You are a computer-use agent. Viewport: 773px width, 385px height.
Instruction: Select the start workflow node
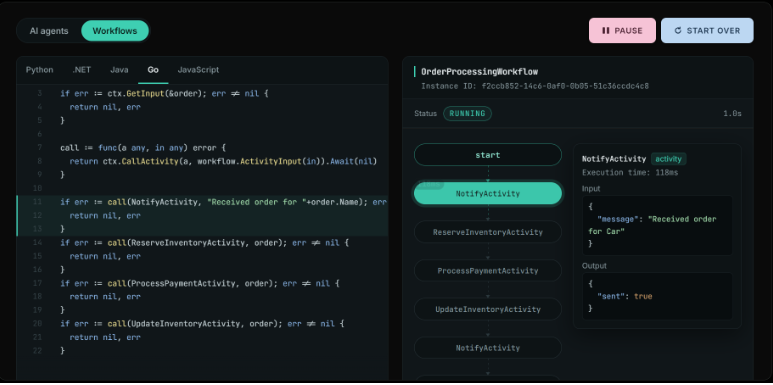pos(488,155)
